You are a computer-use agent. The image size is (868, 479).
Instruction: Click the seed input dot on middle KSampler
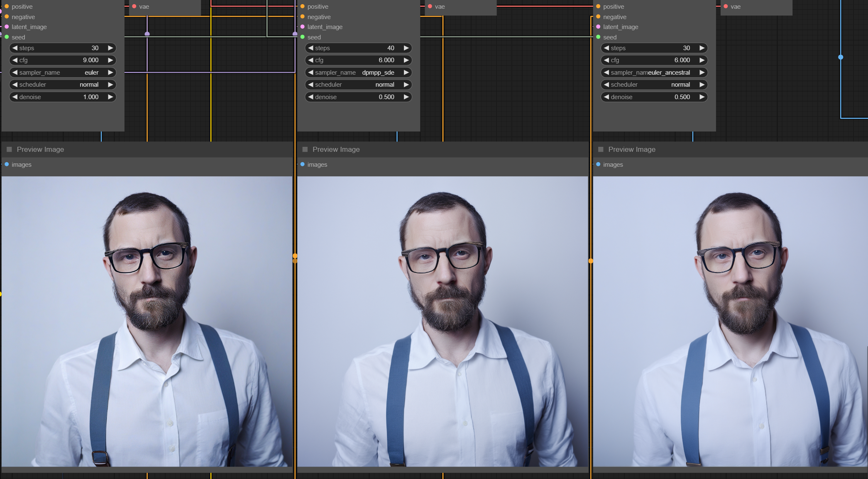click(x=302, y=37)
